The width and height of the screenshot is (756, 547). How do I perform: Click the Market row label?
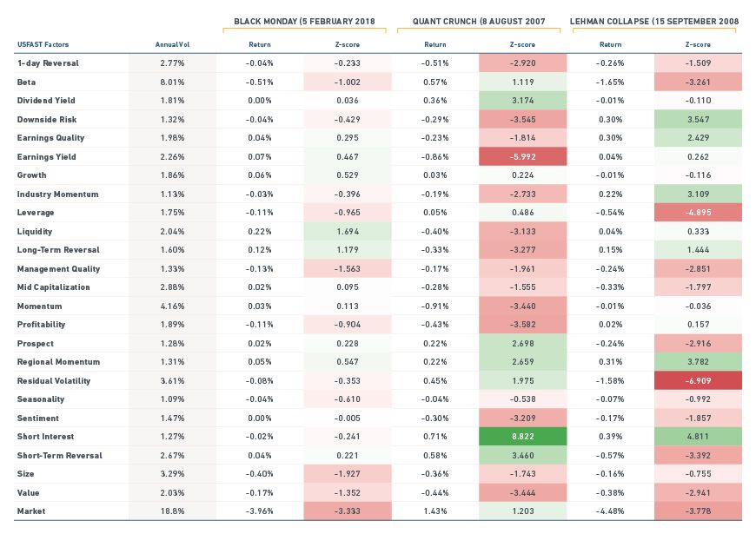[30, 511]
